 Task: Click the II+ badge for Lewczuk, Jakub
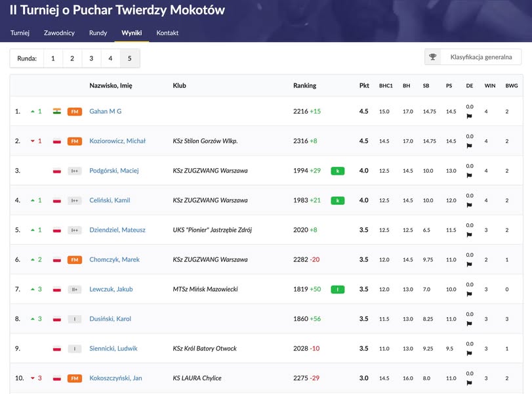[x=75, y=290]
